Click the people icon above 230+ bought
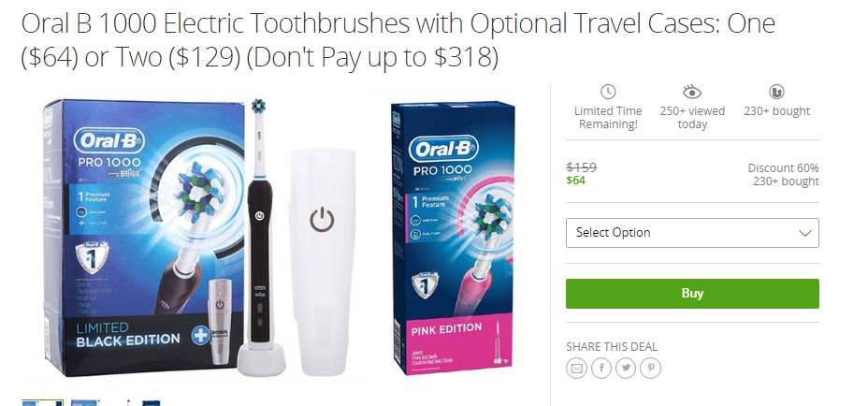 776,92
